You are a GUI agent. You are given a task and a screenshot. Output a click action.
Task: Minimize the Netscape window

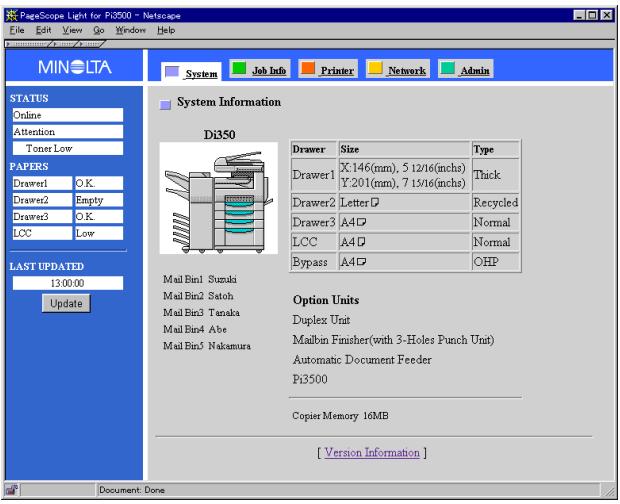click(x=579, y=15)
